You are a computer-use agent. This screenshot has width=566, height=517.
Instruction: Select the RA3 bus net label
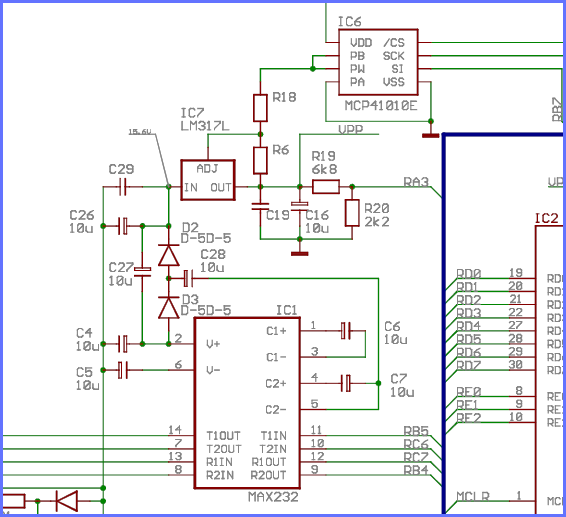pyautogui.click(x=416, y=182)
